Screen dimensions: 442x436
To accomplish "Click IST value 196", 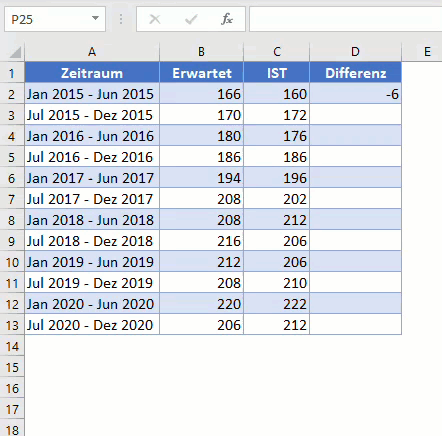I will (277, 178).
